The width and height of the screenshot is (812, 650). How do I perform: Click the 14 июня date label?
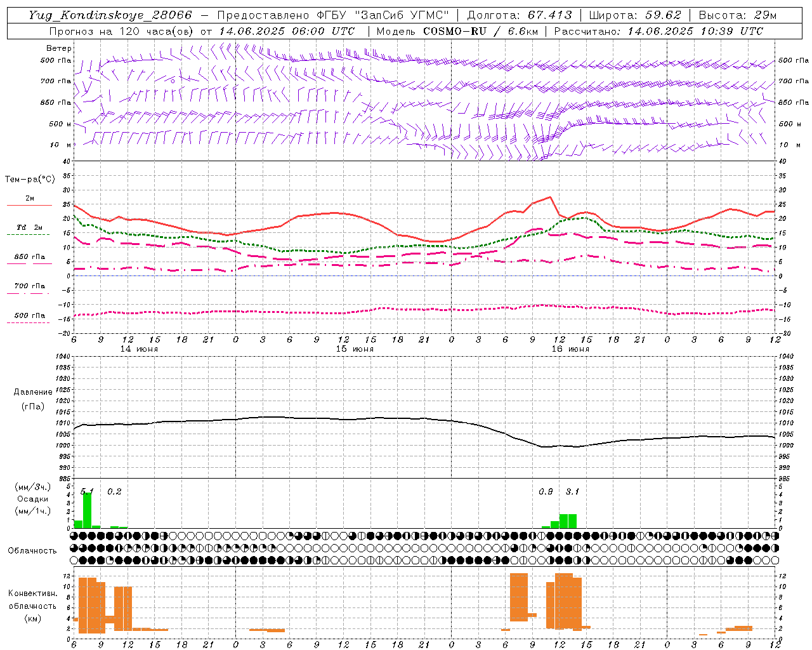coord(139,349)
